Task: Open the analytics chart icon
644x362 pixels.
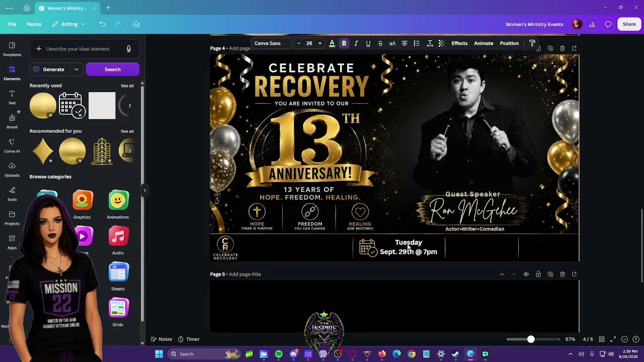Action: click(592, 24)
